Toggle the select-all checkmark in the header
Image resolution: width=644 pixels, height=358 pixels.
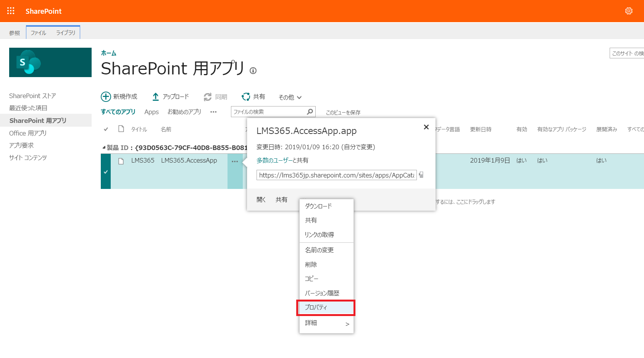[106, 129]
